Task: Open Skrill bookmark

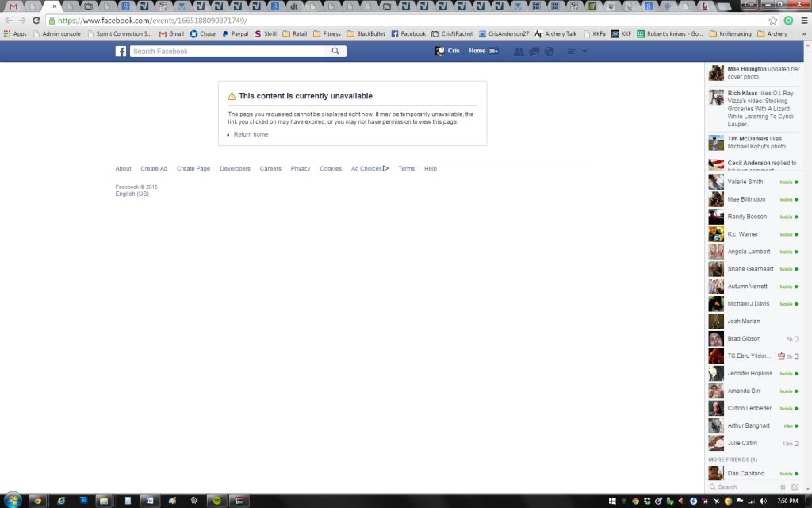Action: 265,33
